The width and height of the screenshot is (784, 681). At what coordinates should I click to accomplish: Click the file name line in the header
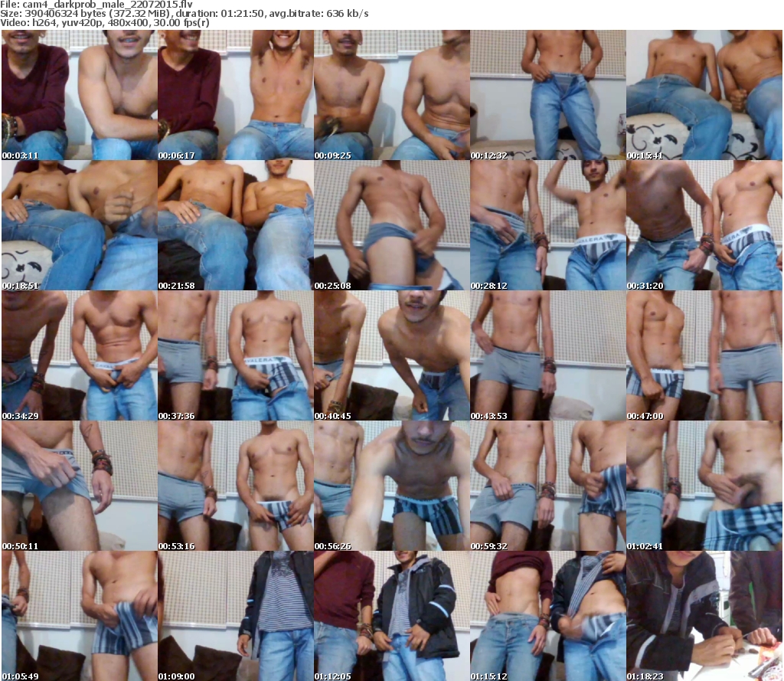tap(96, 5)
